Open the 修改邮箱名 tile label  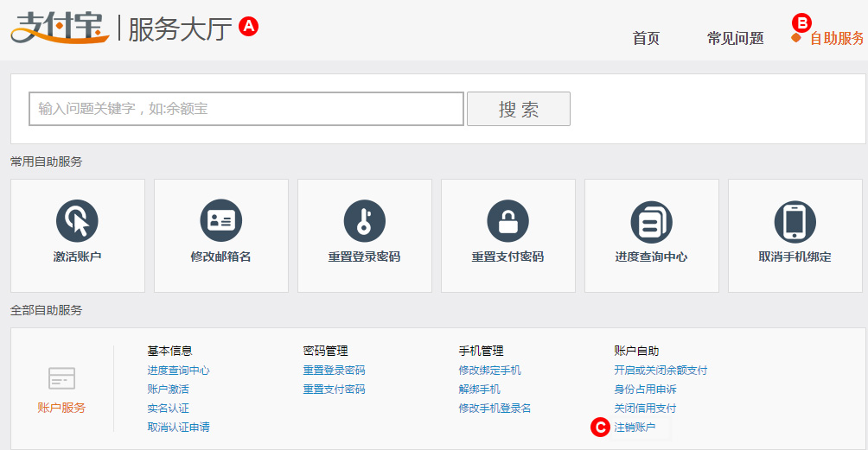point(220,257)
